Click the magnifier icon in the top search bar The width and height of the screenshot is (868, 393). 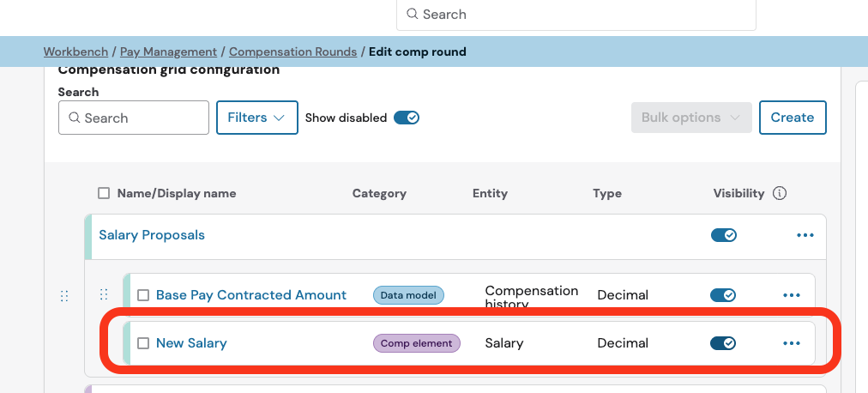coord(413,15)
